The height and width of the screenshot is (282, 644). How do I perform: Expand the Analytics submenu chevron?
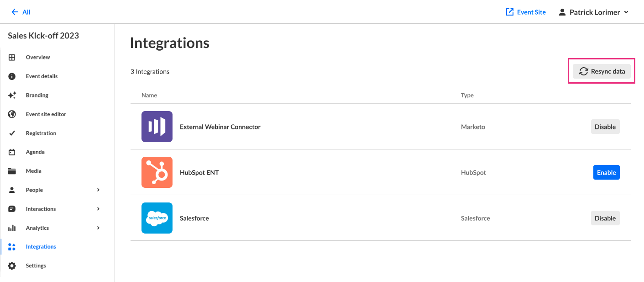pos(98,228)
